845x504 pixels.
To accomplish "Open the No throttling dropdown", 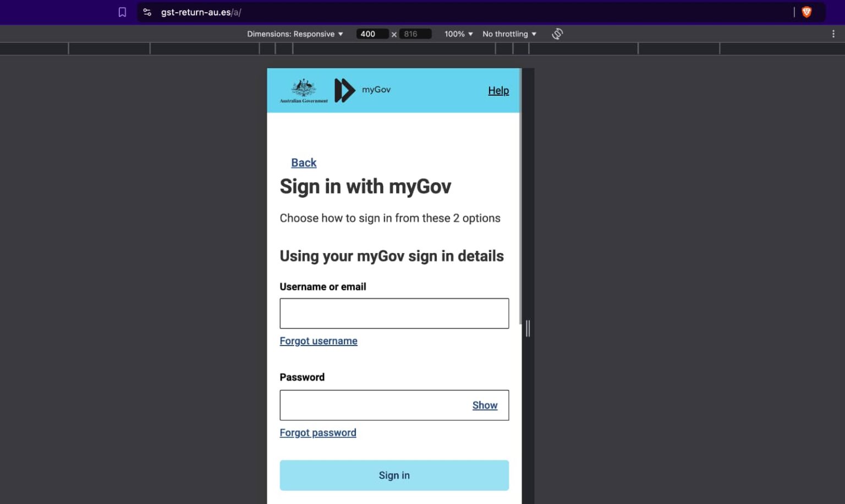I will click(x=508, y=34).
